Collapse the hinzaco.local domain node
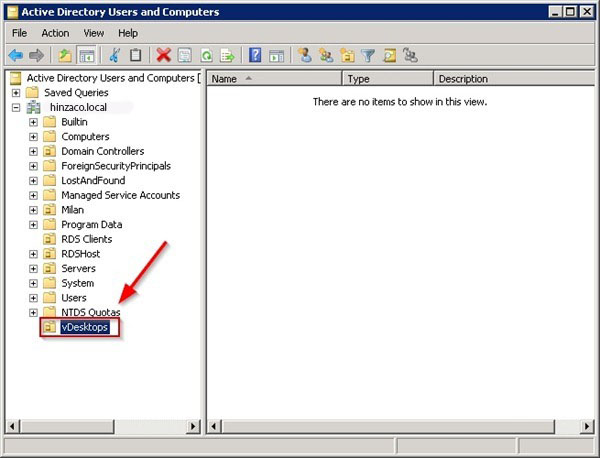The width and height of the screenshot is (600, 458). (16, 107)
